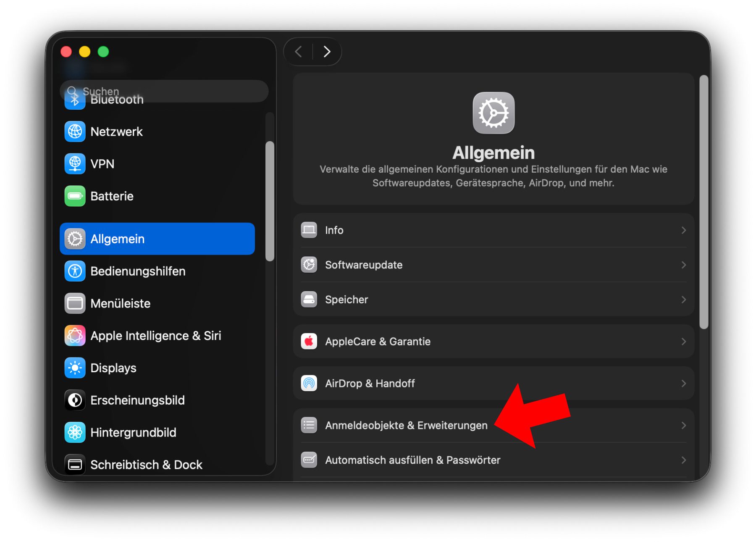The width and height of the screenshot is (756, 542).
Task: Click the Erscheinungsbild icon
Action: pyautogui.click(x=75, y=400)
